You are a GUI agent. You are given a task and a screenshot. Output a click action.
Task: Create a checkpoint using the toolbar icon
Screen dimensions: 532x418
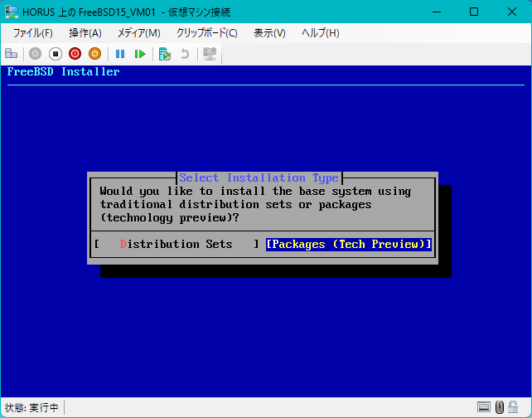click(165, 54)
